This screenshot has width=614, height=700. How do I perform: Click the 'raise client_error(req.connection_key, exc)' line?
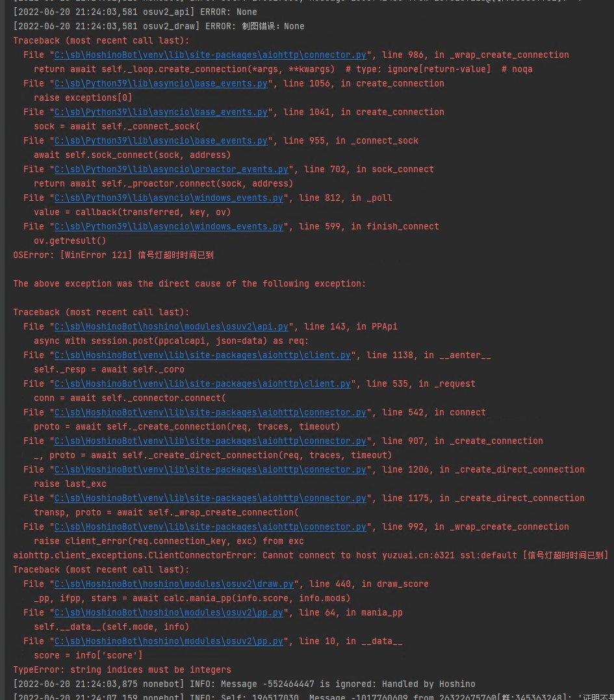[169, 541]
